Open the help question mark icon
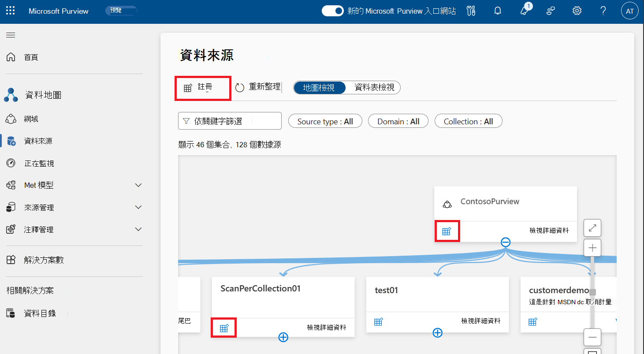Screen dimensions: 644x354 pos(603,11)
